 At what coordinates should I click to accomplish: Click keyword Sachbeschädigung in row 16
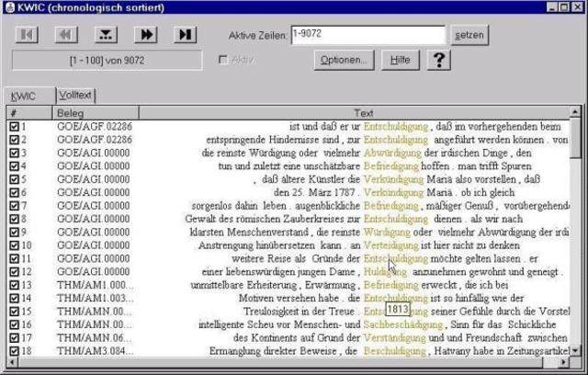(x=403, y=324)
